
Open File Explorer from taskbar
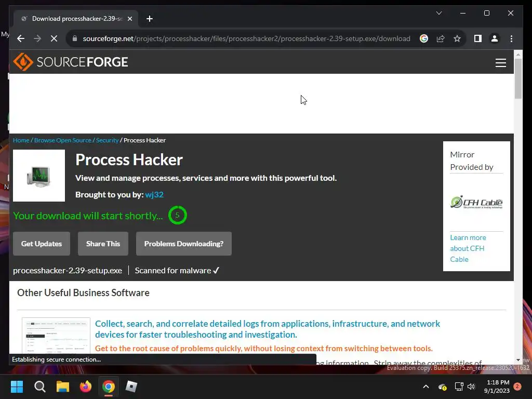[63, 387]
